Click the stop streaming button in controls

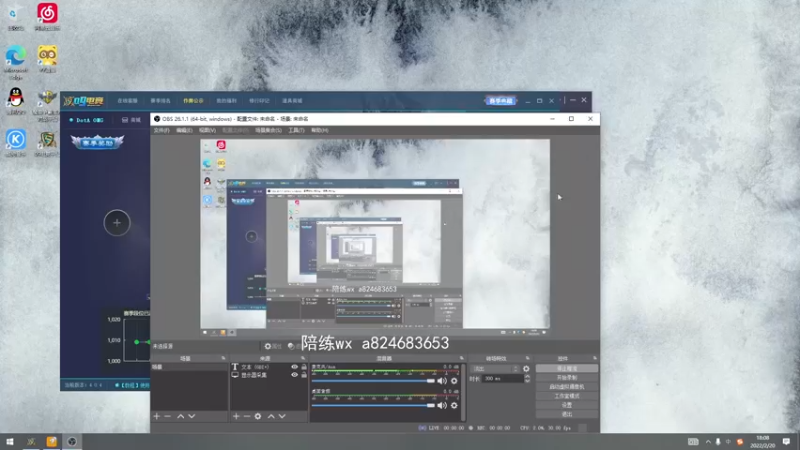[x=567, y=368]
